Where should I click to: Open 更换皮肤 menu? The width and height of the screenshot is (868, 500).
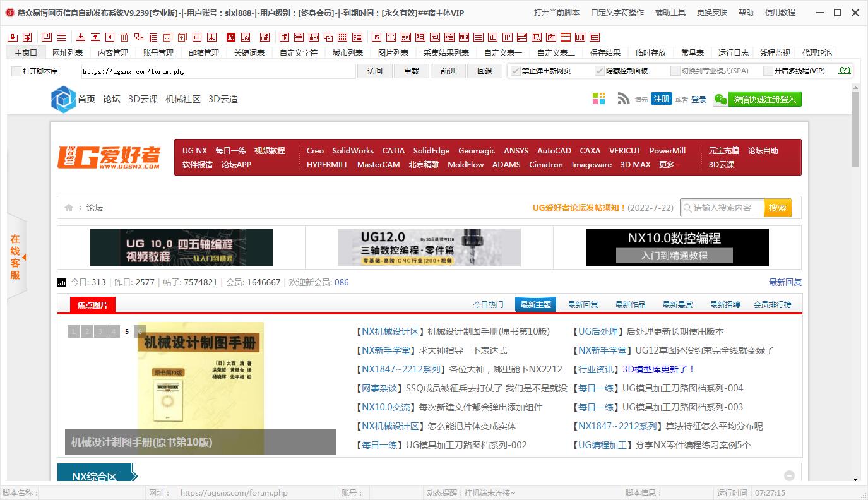[712, 13]
